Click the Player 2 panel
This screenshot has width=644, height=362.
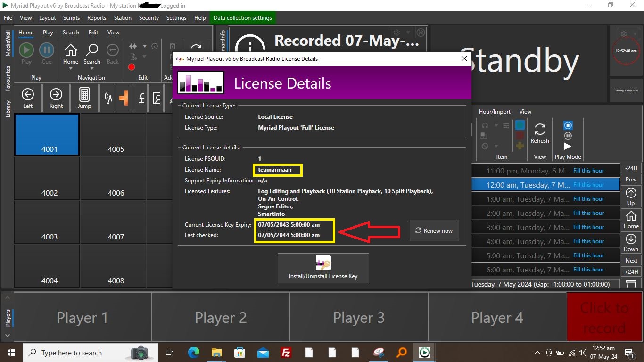coord(221,318)
